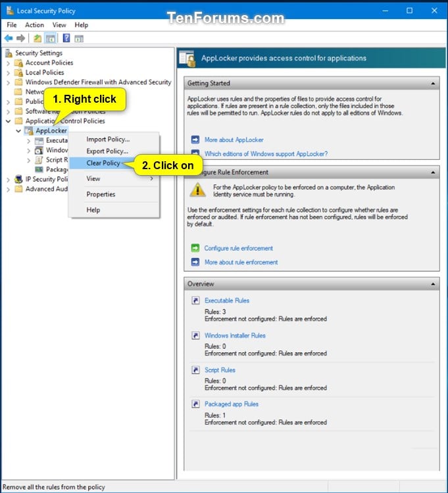Click arrow icon beside More about rule enforcement
448x493 pixels.
(195, 262)
